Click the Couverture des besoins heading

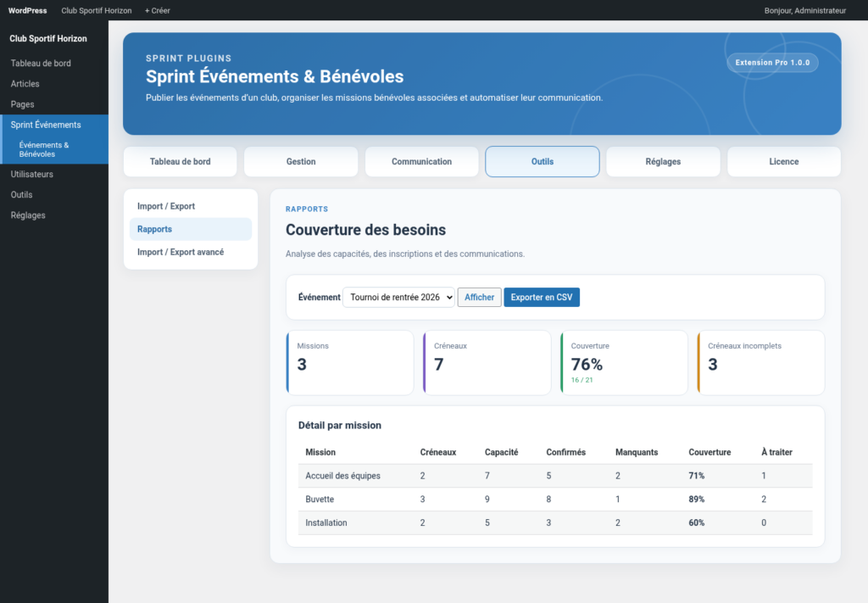click(x=366, y=230)
